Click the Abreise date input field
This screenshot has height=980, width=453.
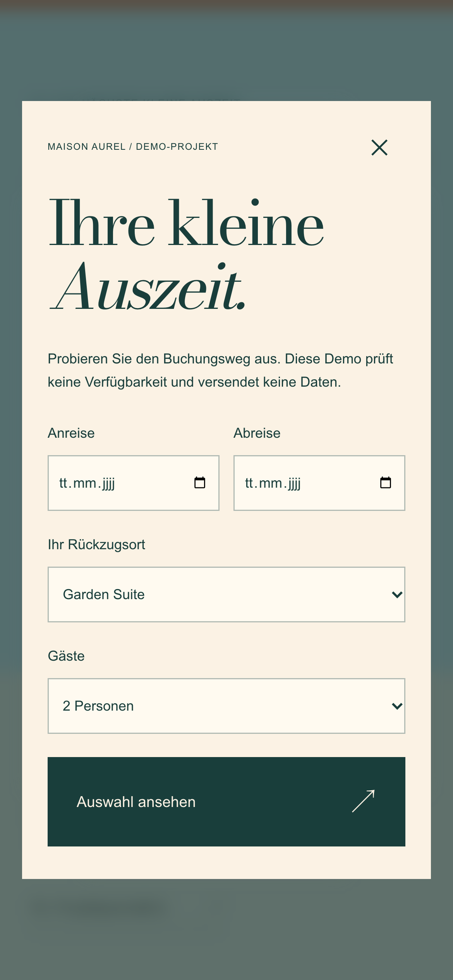click(319, 483)
